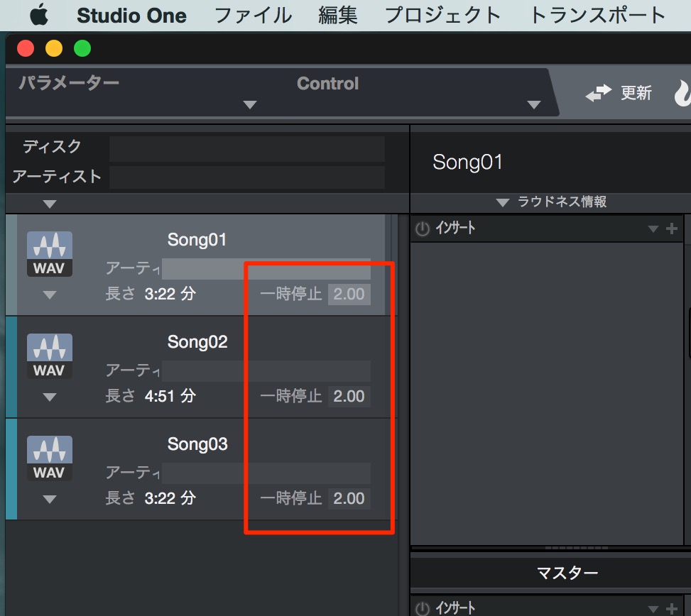Expand Song02 track details triangle
This screenshot has height=616, width=691.
(50, 397)
